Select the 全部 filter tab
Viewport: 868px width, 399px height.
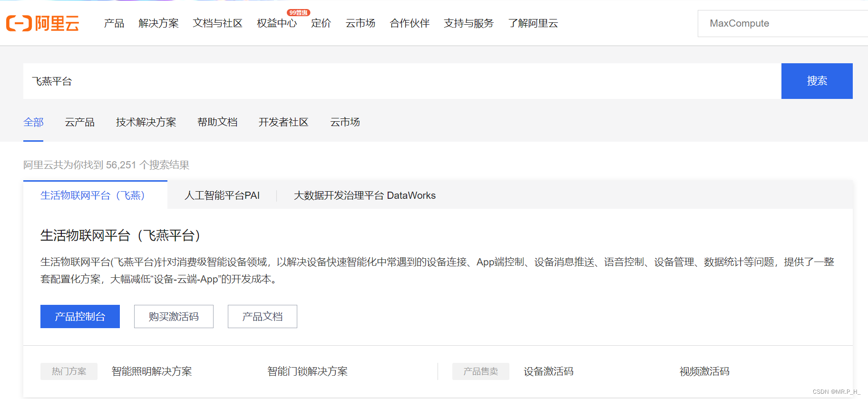point(33,122)
